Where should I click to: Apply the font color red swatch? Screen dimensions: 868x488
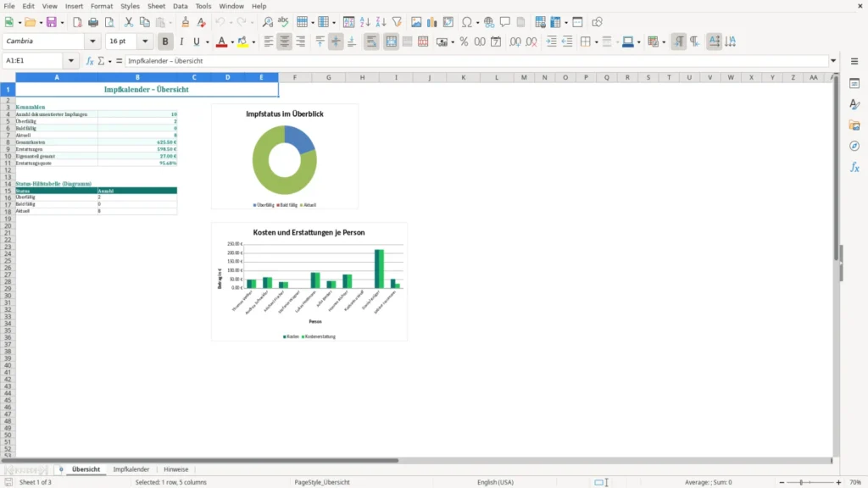[x=221, y=42]
